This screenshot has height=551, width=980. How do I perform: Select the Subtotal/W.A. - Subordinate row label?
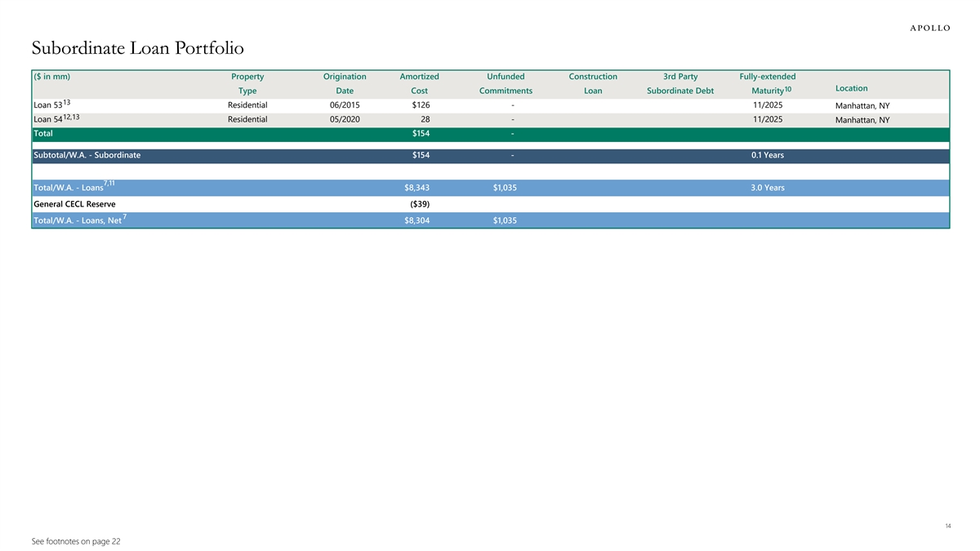tap(87, 155)
